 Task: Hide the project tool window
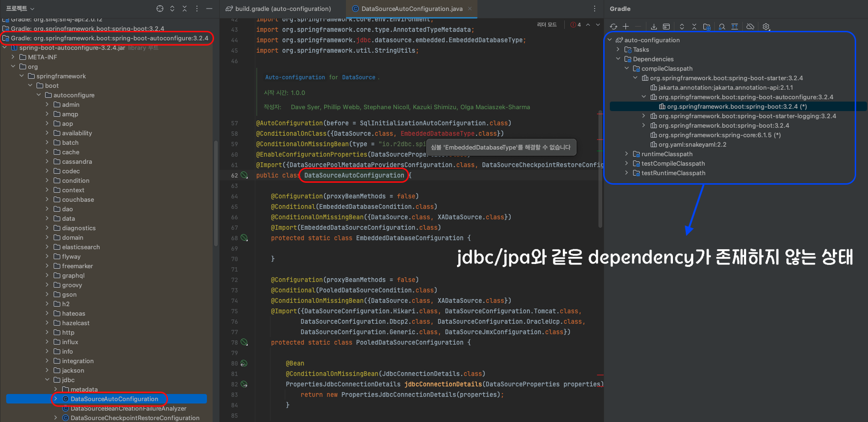pos(209,9)
